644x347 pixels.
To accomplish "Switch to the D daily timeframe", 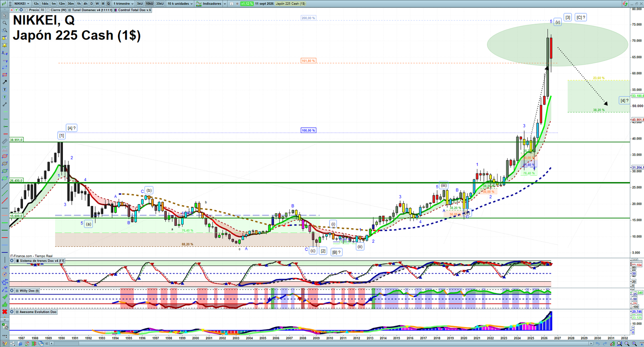I will [91, 4].
